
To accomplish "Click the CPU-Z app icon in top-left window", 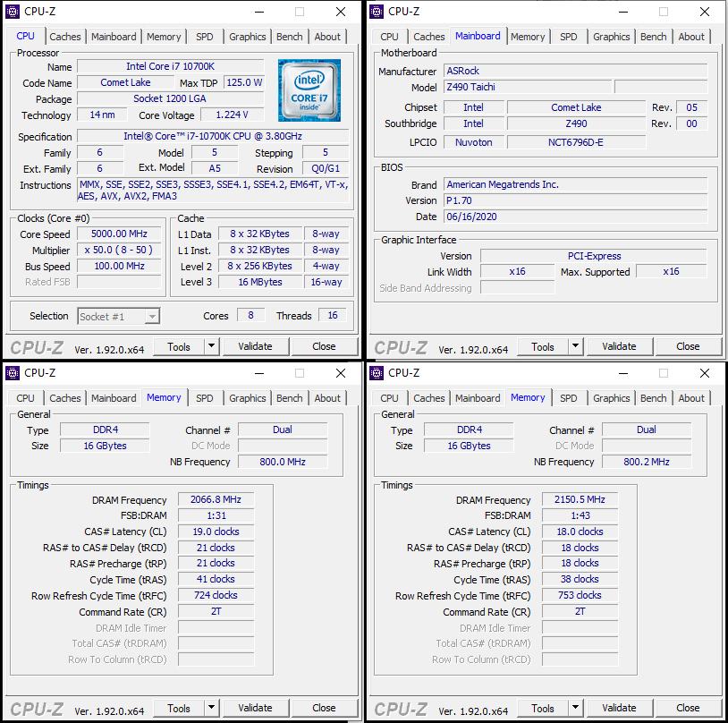I will [x=13, y=12].
